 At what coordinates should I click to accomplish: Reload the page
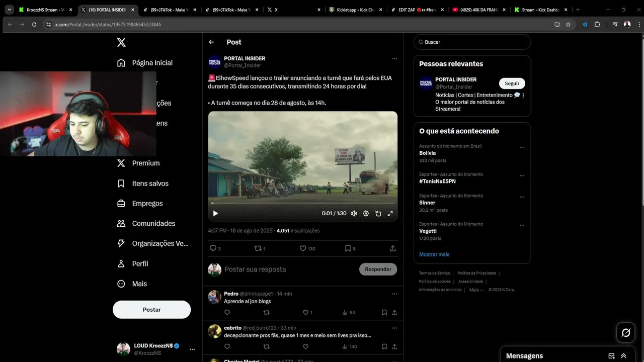pyautogui.click(x=34, y=24)
